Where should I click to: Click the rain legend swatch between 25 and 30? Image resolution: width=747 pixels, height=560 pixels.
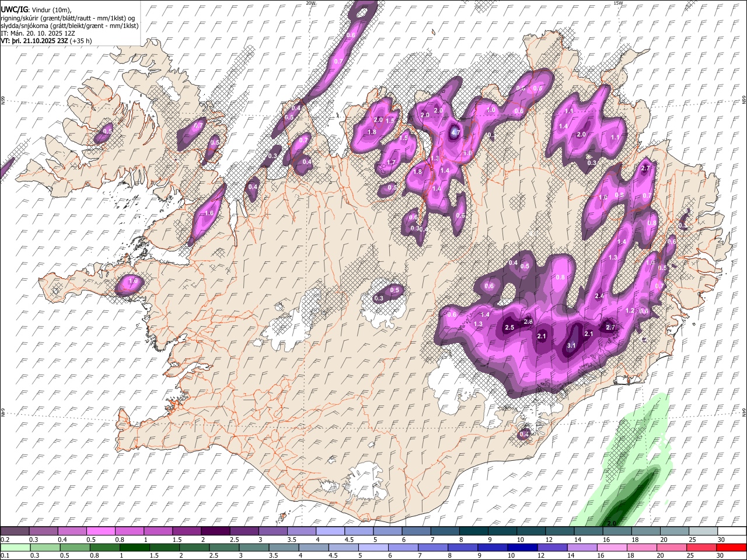coord(701,547)
